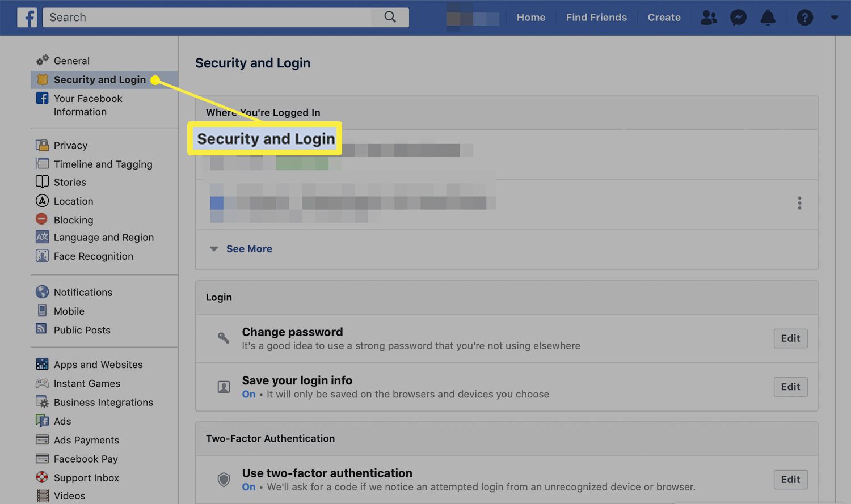Click the Facebook Pay card icon
The image size is (851, 504).
[43, 458]
